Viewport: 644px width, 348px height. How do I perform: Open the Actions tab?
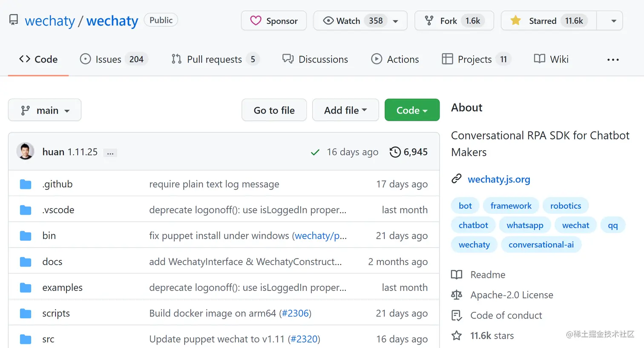pos(395,59)
